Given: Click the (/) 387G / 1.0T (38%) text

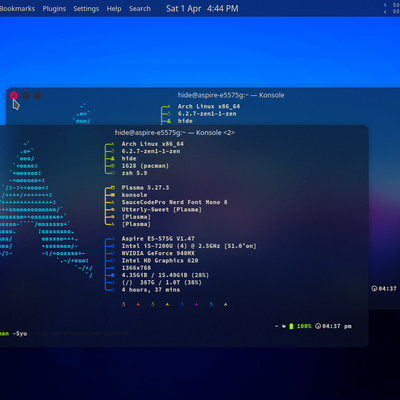Looking at the screenshot, I should tap(162, 283).
